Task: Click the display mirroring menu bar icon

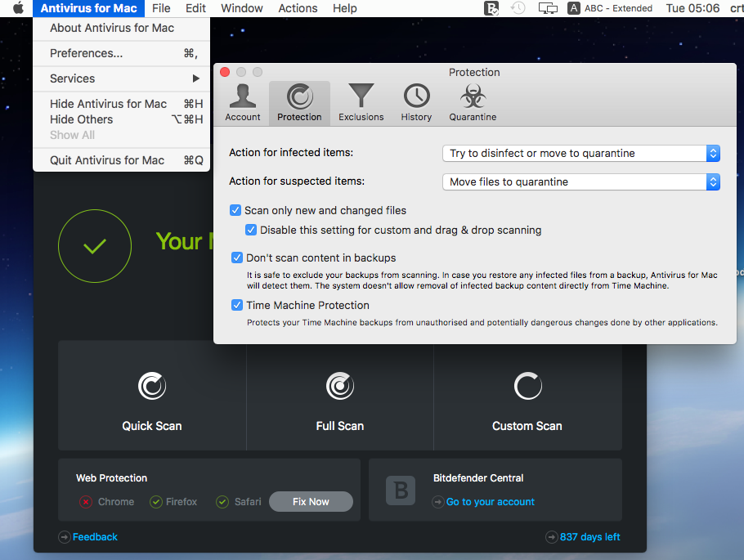Action: pos(548,8)
